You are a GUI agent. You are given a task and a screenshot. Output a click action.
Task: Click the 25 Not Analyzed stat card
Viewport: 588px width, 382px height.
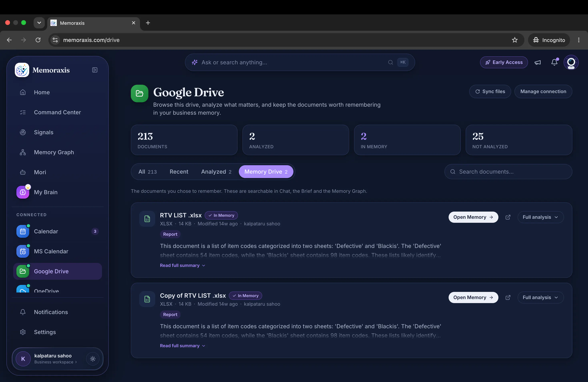[x=519, y=140]
